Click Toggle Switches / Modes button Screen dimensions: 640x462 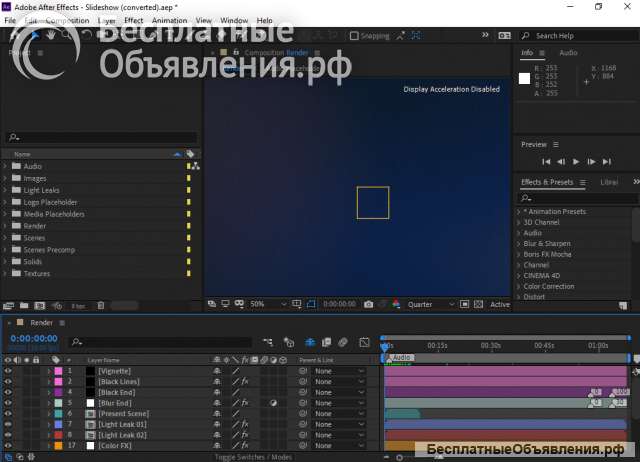pos(253,457)
